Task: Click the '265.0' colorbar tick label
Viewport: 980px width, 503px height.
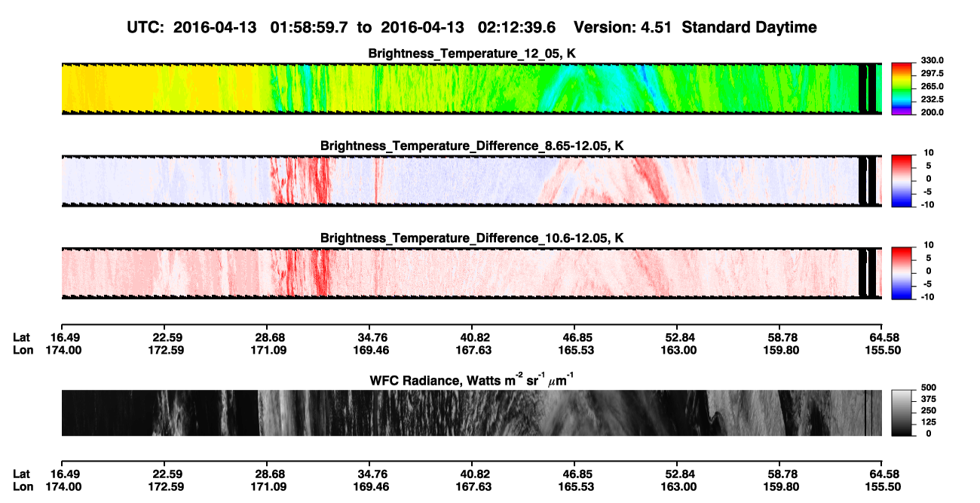Action: point(933,86)
